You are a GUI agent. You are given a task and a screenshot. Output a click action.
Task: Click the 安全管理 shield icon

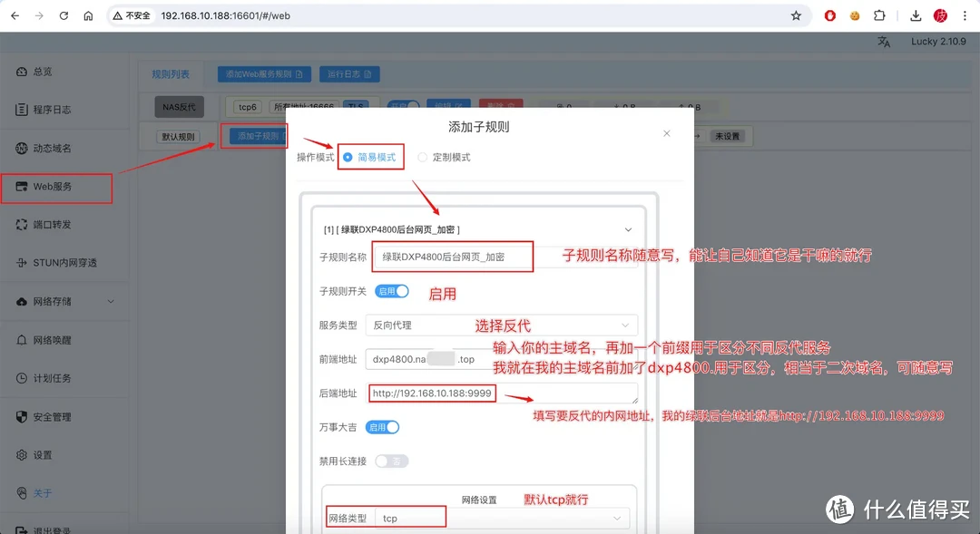pyautogui.click(x=23, y=417)
